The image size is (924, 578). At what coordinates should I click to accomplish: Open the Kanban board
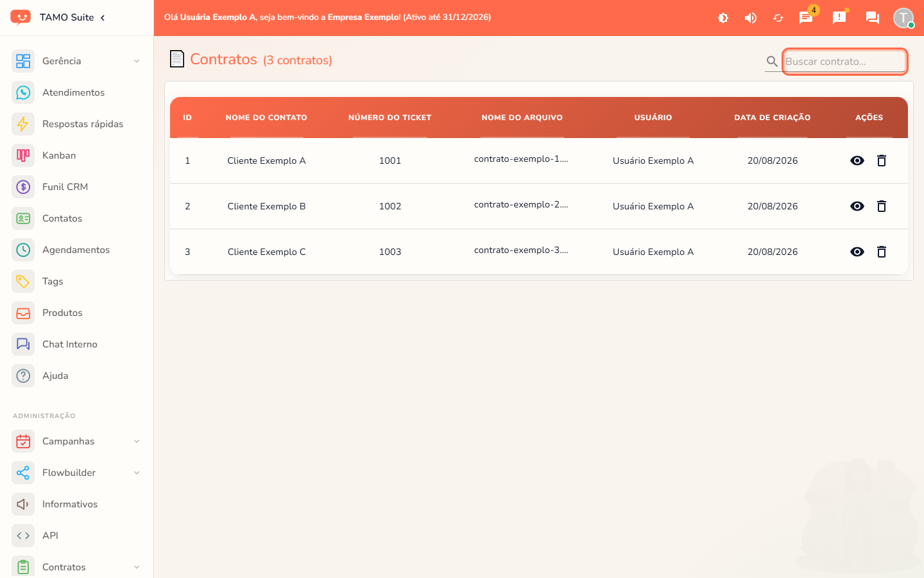[x=77, y=155]
